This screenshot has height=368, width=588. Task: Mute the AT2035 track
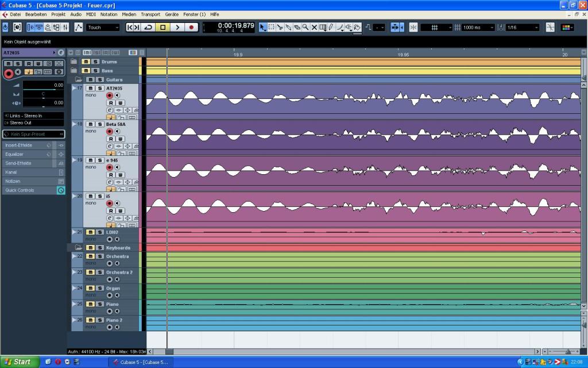(x=90, y=88)
